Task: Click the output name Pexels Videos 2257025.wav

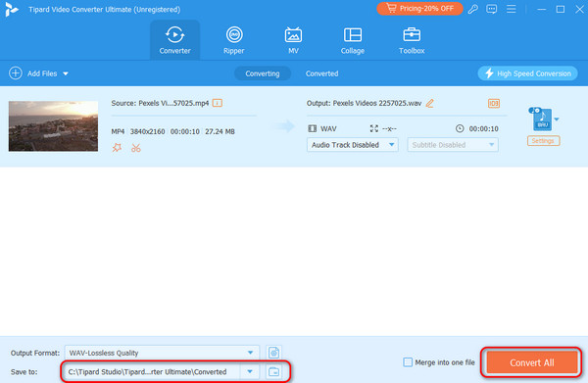Action: 377,103
